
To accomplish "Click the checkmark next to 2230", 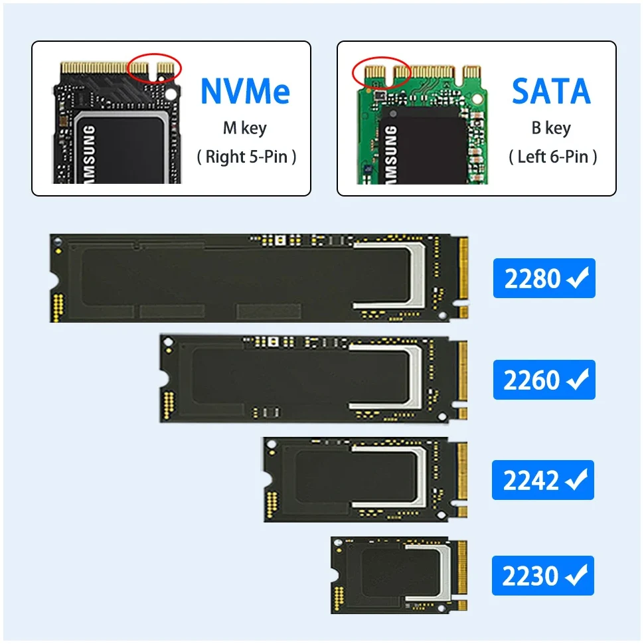I will (577, 575).
